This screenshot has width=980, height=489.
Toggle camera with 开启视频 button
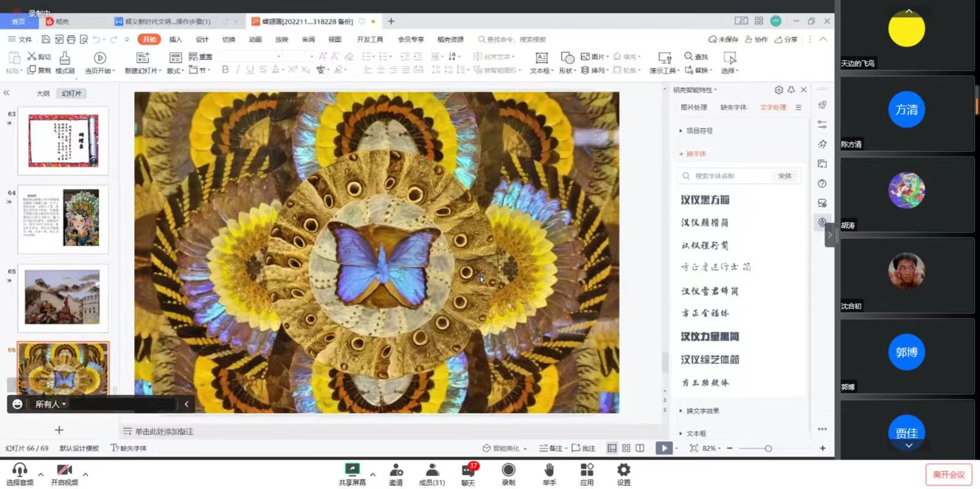point(64,471)
